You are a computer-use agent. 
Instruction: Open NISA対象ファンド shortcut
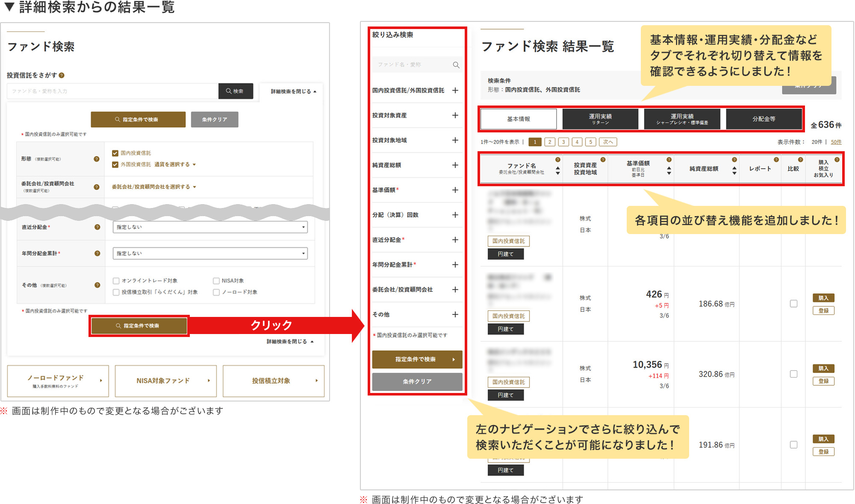coord(166,381)
